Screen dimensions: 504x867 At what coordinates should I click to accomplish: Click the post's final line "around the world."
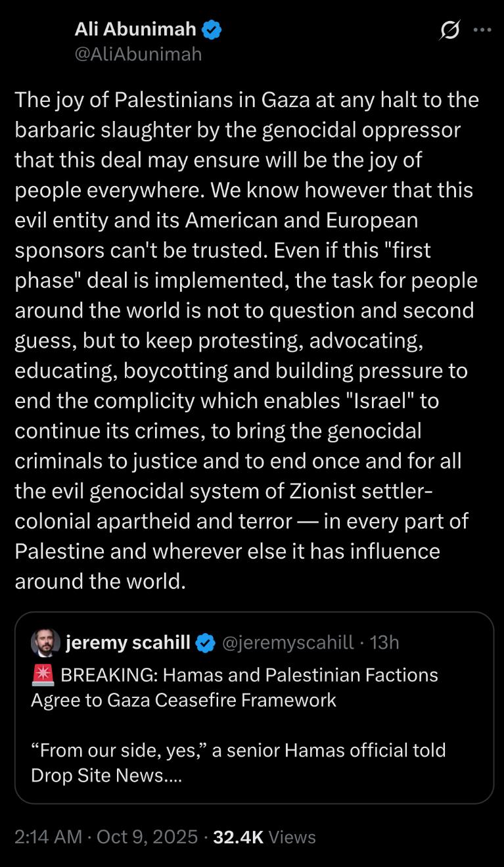tap(100, 581)
